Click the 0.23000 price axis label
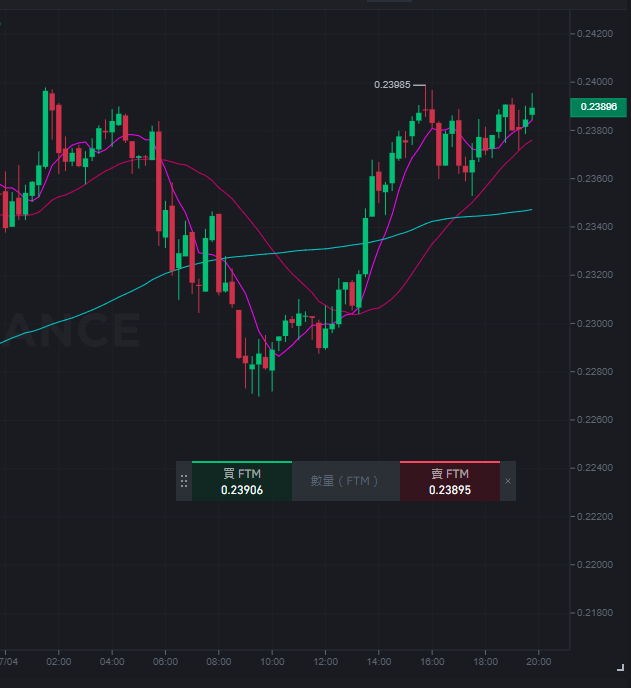 tap(595, 323)
